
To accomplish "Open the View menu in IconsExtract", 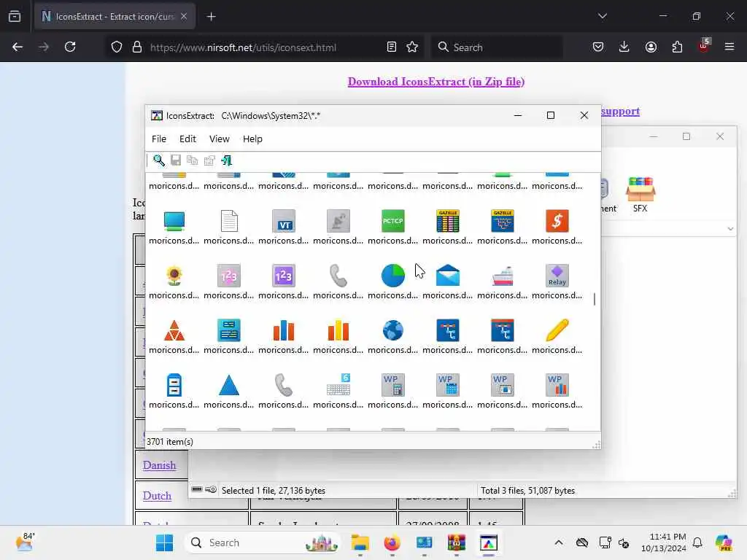I will [x=219, y=139].
